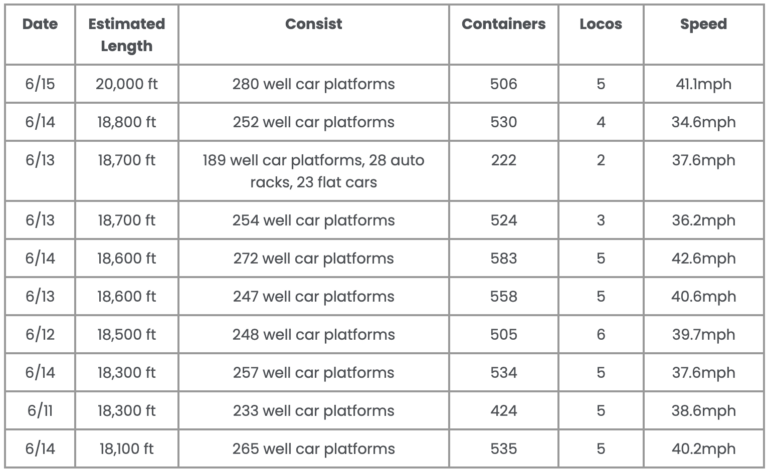768x473 pixels.
Task: Select the Consist column header
Action: tap(313, 34)
